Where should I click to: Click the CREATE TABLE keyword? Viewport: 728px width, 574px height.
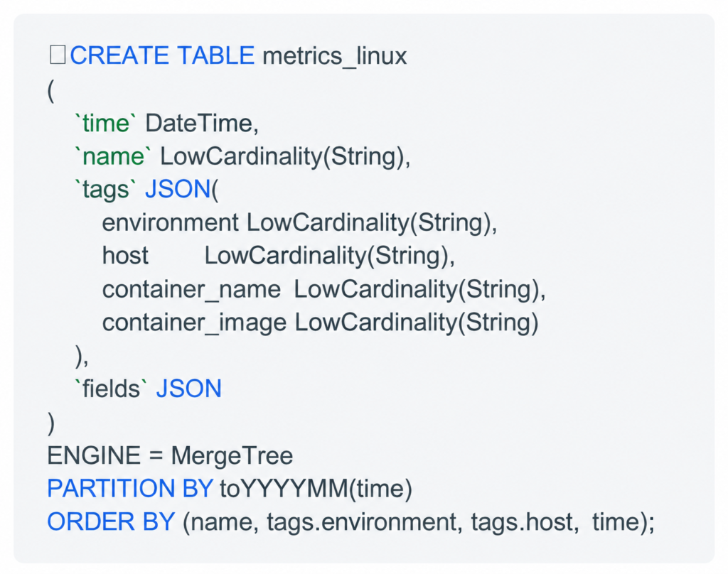coord(162,55)
